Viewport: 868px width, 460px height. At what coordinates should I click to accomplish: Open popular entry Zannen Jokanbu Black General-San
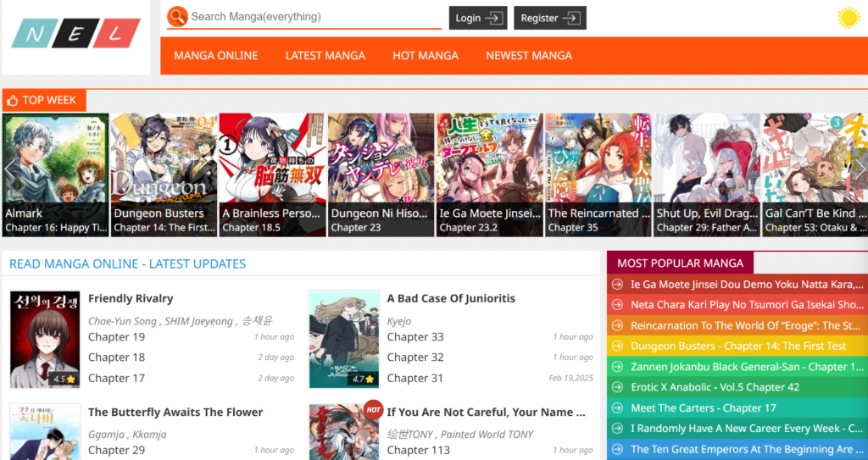click(x=747, y=367)
